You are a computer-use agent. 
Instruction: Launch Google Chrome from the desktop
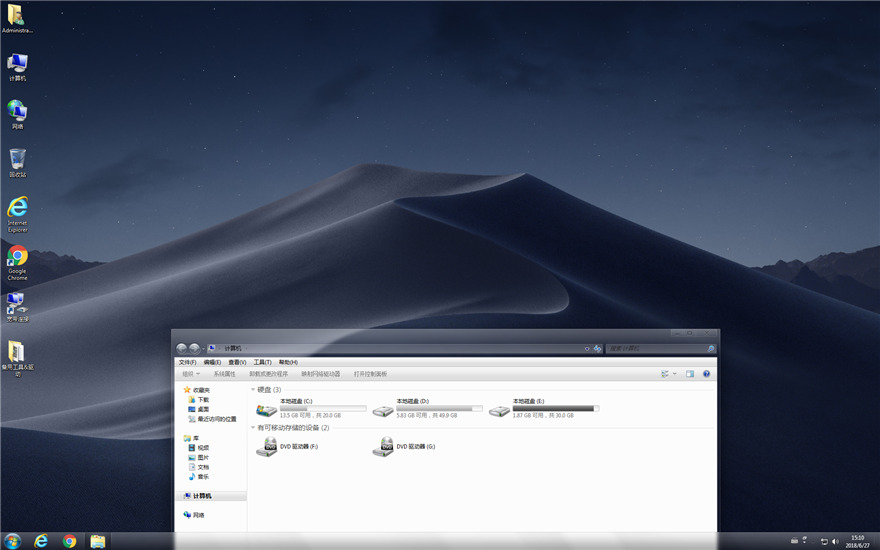(x=17, y=263)
